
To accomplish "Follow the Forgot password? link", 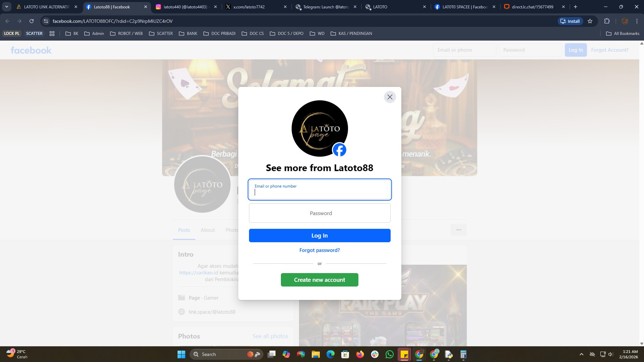I will point(319,250).
